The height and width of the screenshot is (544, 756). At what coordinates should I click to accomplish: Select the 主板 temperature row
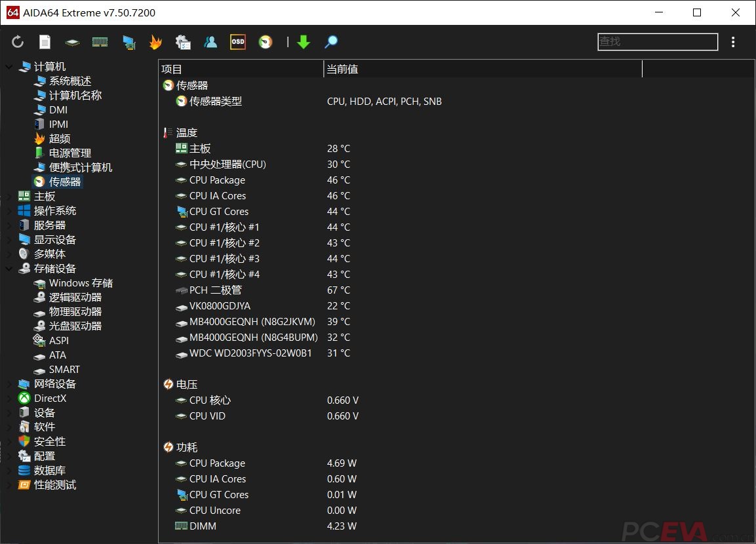(199, 148)
